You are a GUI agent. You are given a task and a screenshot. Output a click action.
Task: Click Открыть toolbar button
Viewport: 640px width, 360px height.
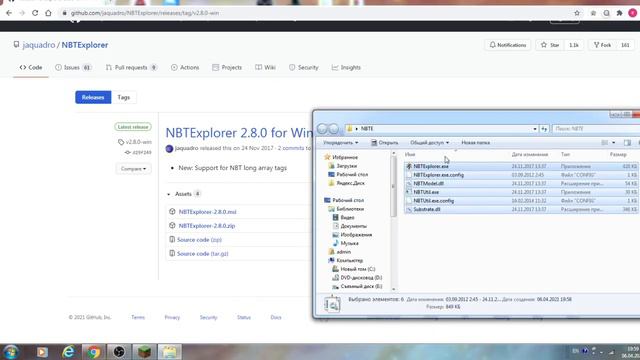coord(384,143)
